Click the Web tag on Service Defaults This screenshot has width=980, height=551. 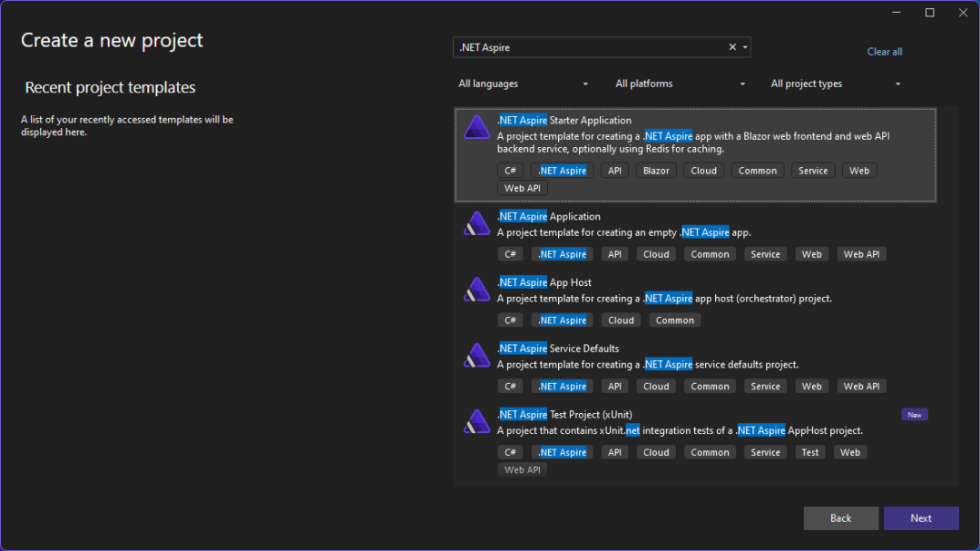pyautogui.click(x=811, y=387)
